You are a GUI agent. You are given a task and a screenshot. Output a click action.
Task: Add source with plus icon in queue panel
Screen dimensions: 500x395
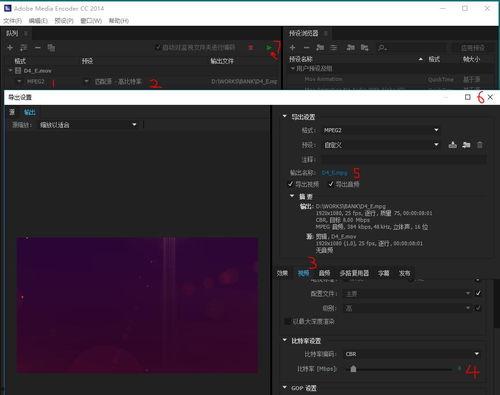pyautogui.click(x=10, y=48)
